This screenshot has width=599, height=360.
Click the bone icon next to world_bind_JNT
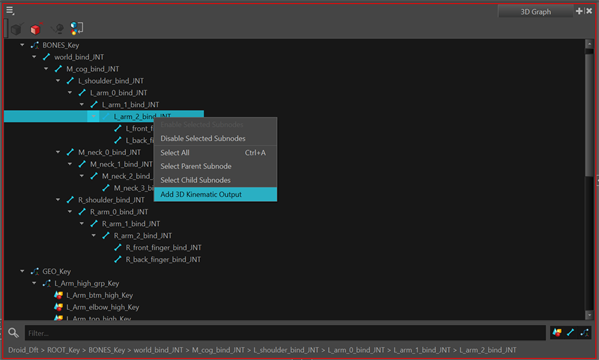(x=47, y=57)
